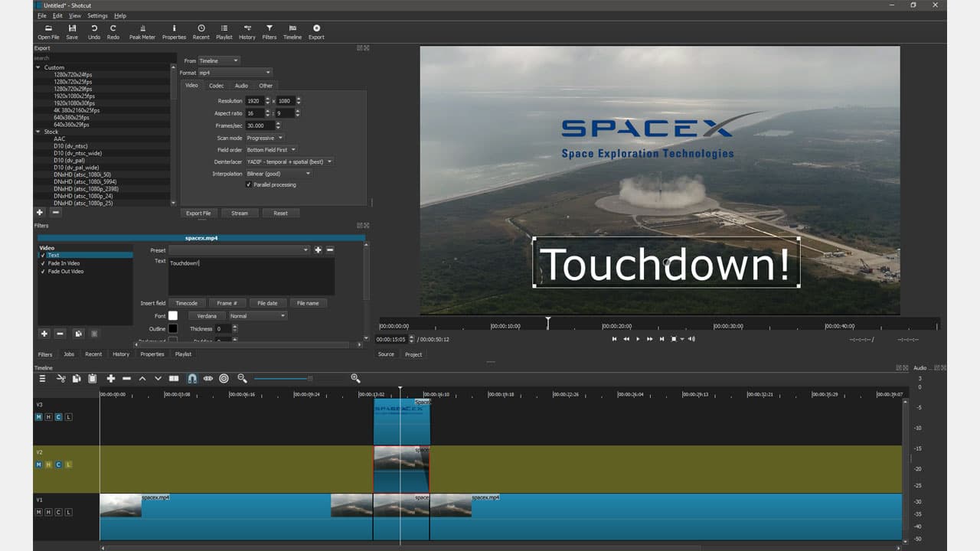This screenshot has width=980, height=551.
Task: Split clip at playhead in timeline toolbar
Action: [174, 378]
